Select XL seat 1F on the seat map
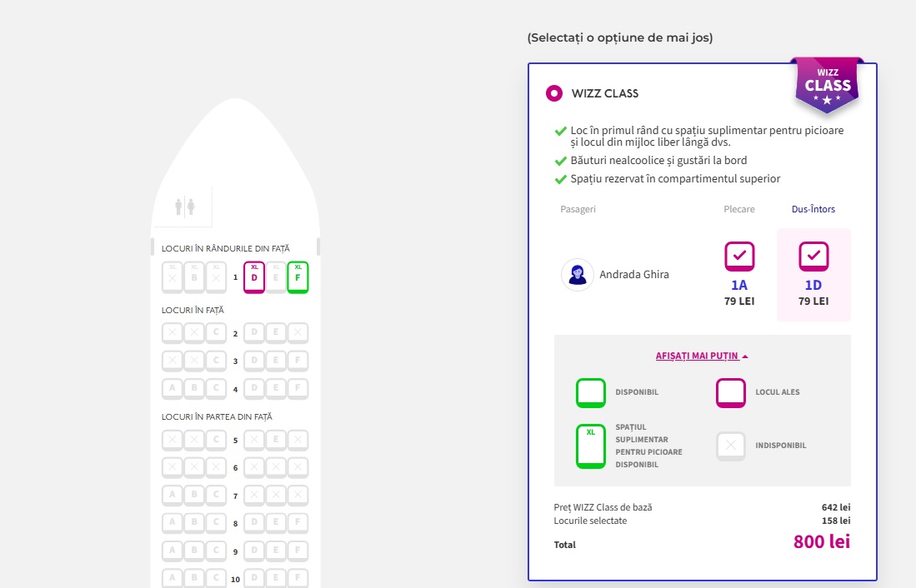 point(298,276)
